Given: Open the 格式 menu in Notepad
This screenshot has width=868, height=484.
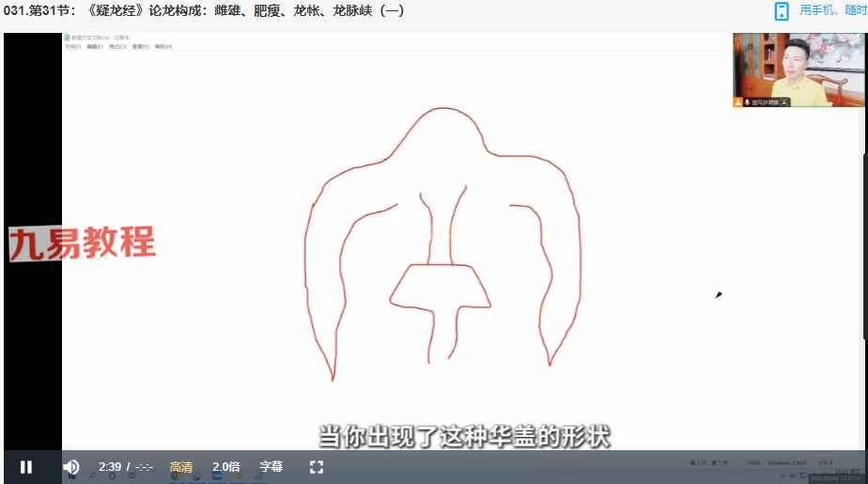Looking at the screenshot, I should click(x=117, y=46).
